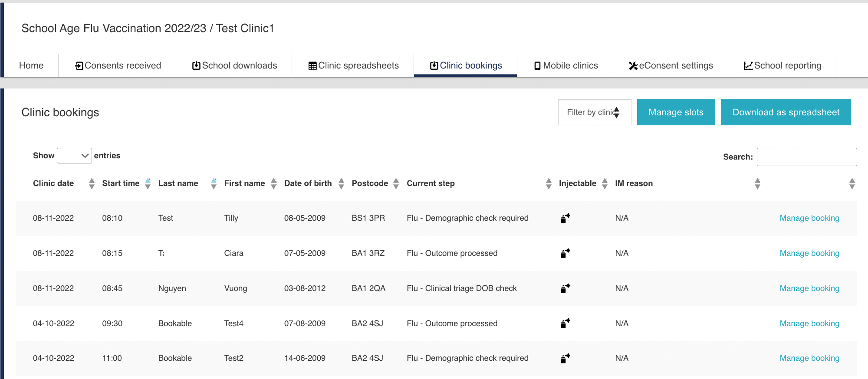Click the injectable icon in Tilly's row

[565, 218]
